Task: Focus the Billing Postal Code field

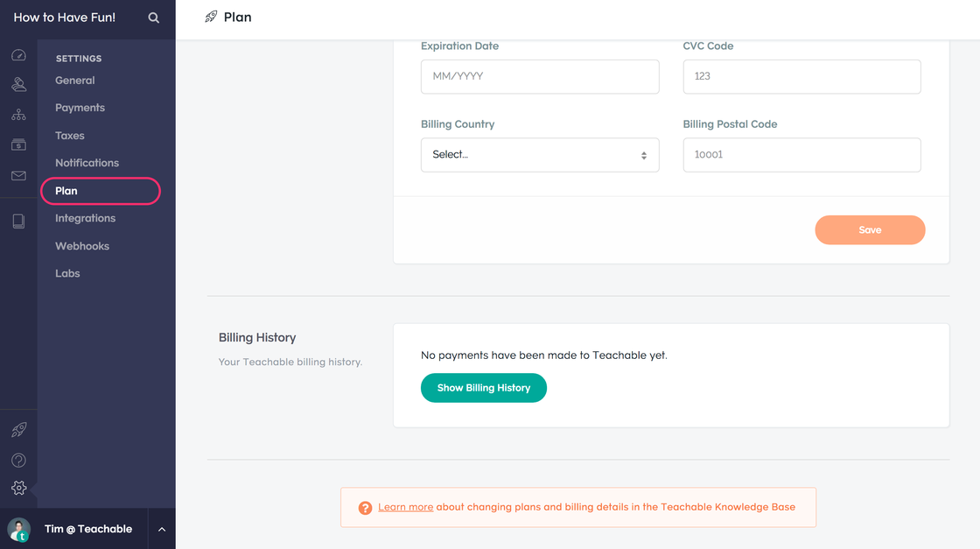Action: (x=801, y=154)
